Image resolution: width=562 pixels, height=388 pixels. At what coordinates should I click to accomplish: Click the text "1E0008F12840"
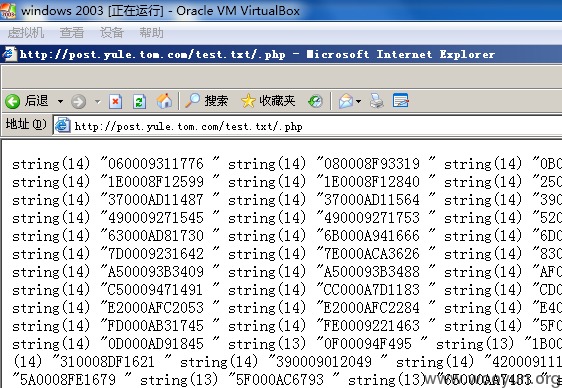pyautogui.click(x=372, y=182)
